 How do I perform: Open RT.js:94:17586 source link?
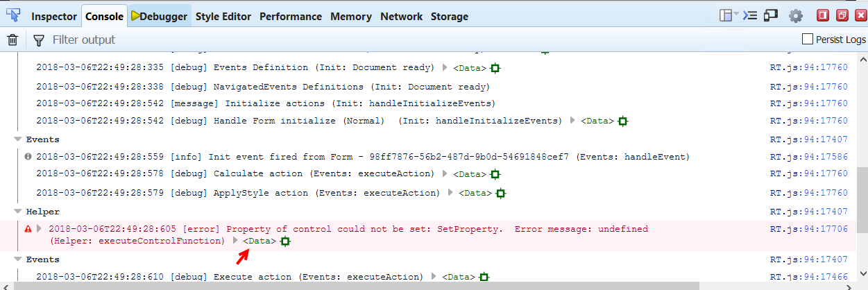808,157
